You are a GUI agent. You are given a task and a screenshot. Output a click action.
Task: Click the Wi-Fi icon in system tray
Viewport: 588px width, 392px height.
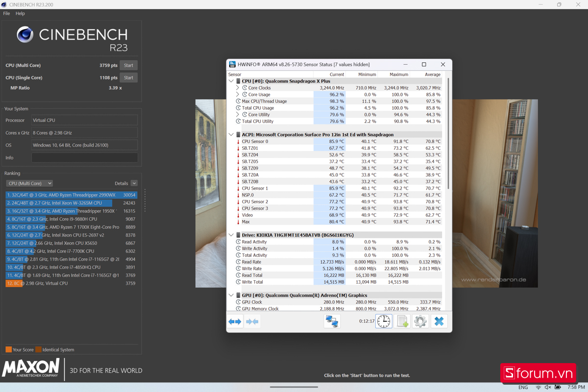(538, 387)
